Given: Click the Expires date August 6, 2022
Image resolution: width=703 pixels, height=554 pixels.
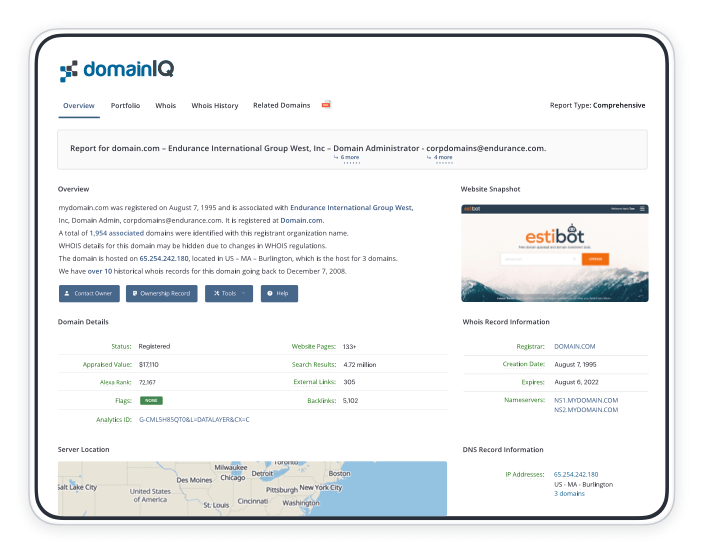Looking at the screenshot, I should [x=576, y=382].
